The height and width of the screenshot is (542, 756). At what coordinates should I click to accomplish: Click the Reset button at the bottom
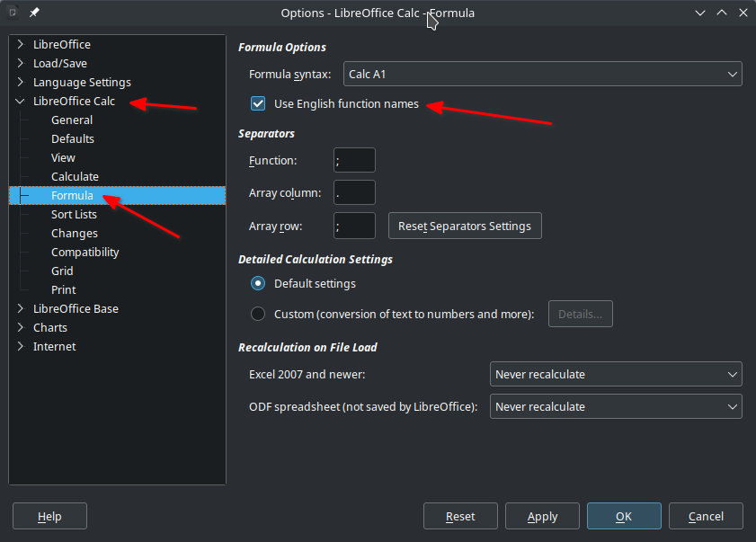(460, 516)
